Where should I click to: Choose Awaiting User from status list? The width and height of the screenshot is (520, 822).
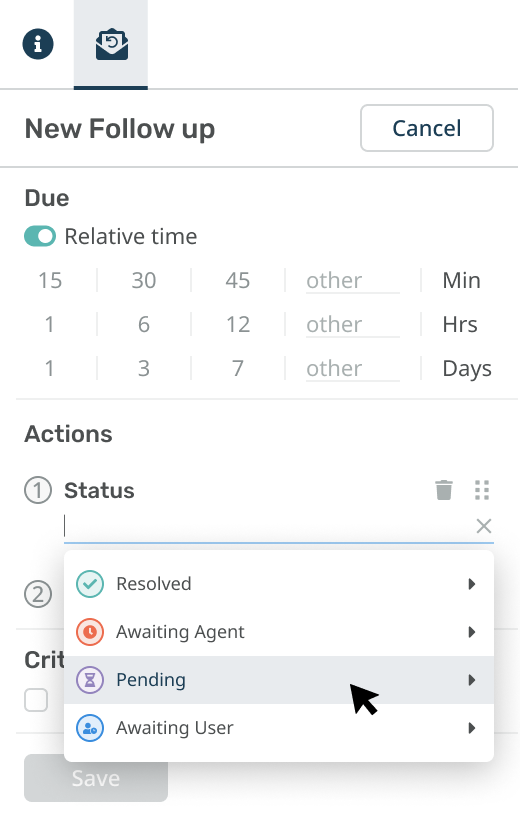[x=279, y=728]
